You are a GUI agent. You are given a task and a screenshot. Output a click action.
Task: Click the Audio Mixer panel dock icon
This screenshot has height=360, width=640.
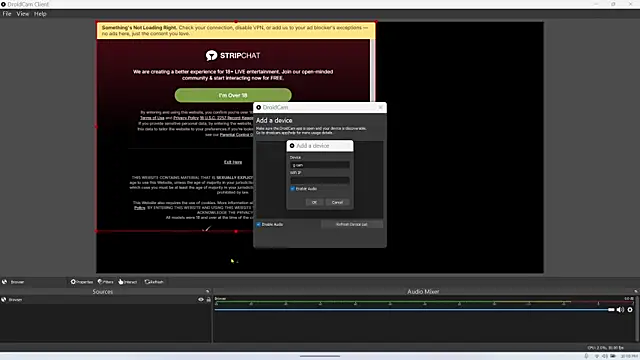click(x=636, y=291)
